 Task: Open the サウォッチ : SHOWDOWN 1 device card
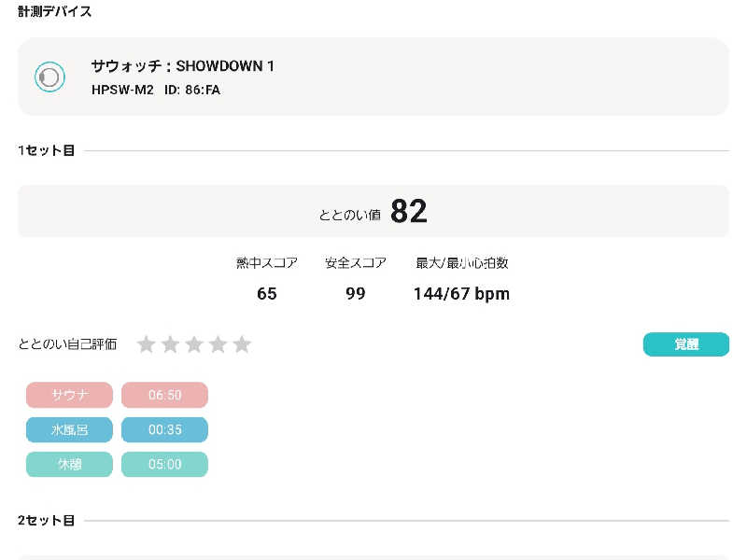point(373,77)
